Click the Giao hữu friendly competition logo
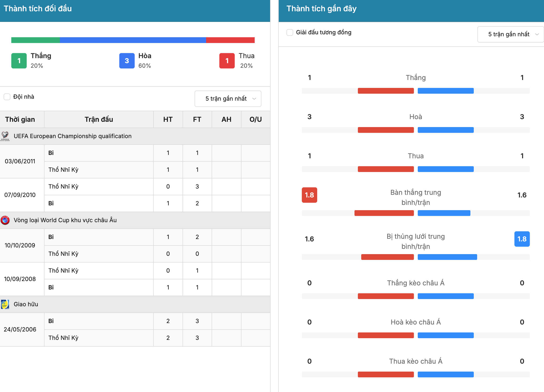This screenshot has height=392, width=544. (x=5, y=304)
